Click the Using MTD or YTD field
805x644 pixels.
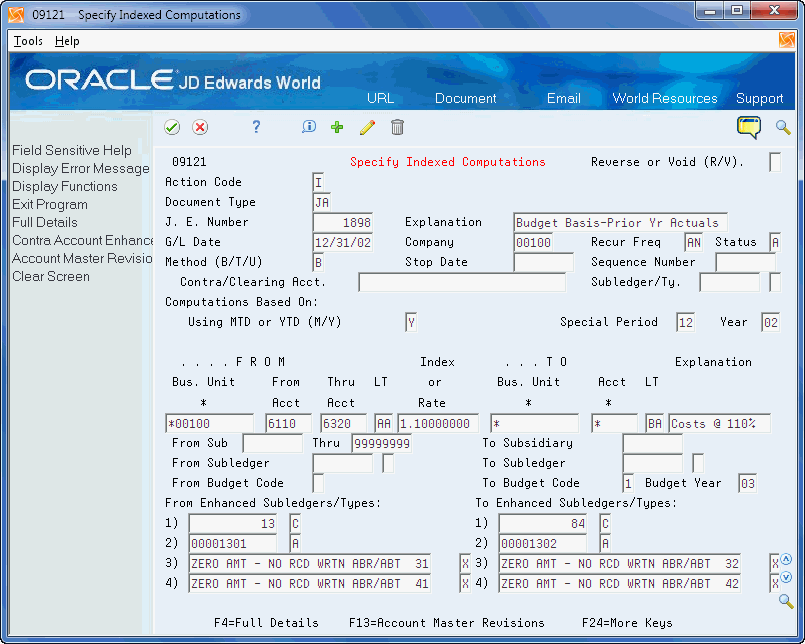(411, 323)
